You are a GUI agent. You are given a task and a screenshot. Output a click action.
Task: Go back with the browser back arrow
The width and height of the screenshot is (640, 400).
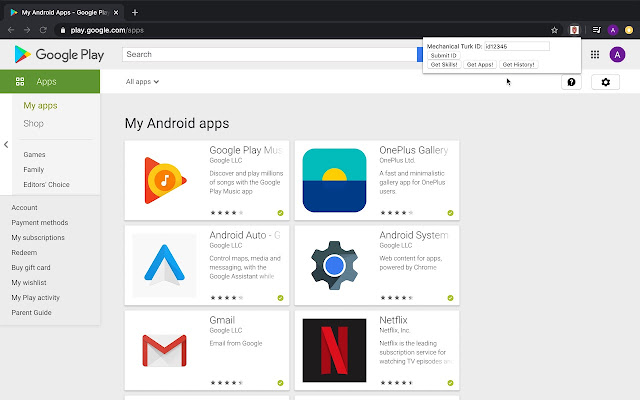pos(11,30)
